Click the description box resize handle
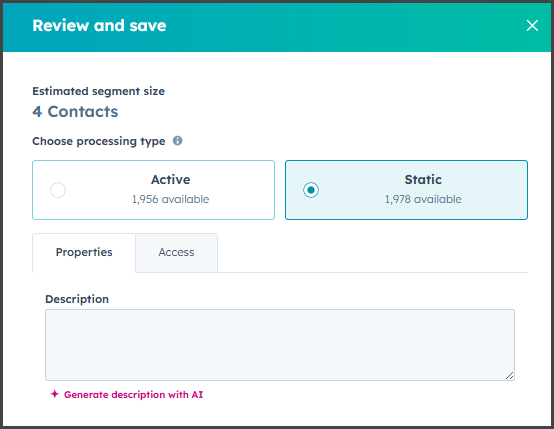Screen dimensions: 554x429 pyautogui.click(x=509, y=375)
